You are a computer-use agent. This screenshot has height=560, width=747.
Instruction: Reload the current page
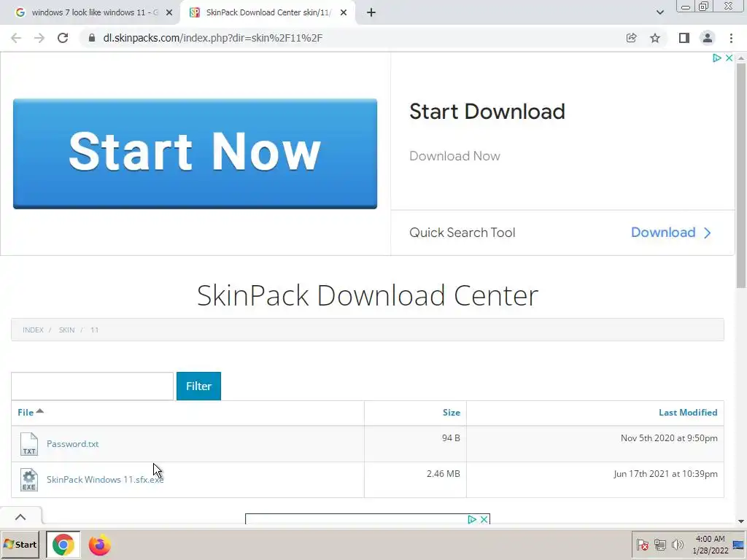click(x=63, y=38)
